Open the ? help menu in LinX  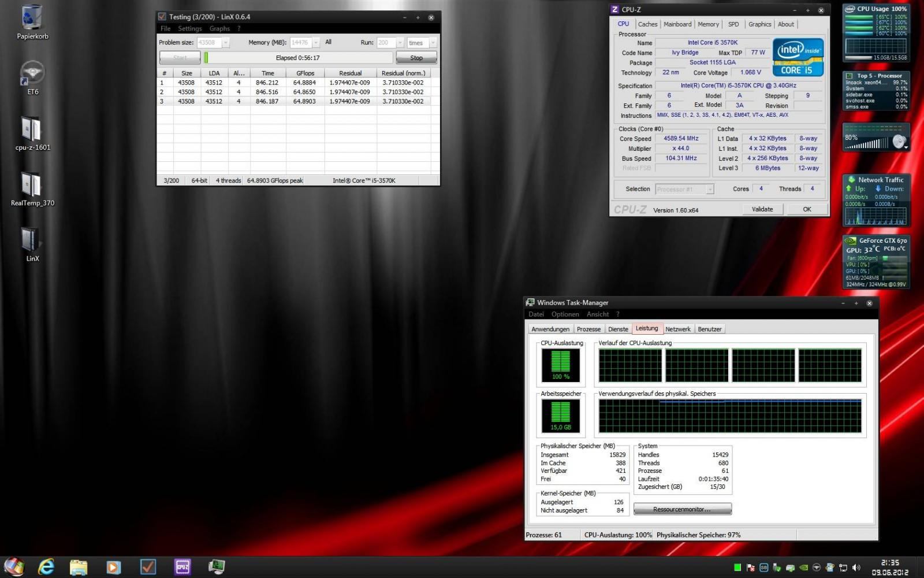pyautogui.click(x=239, y=28)
